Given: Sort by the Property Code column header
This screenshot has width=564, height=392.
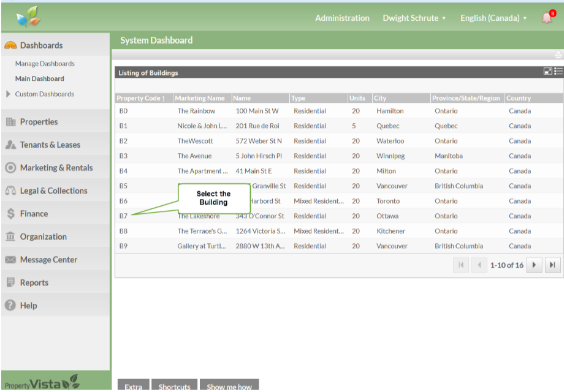Looking at the screenshot, I should (x=141, y=98).
